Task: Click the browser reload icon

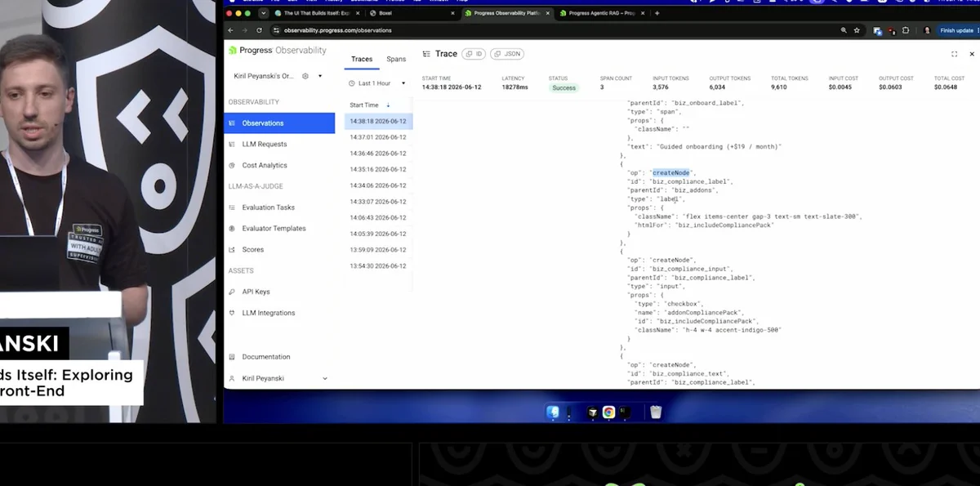Action: coord(260,30)
